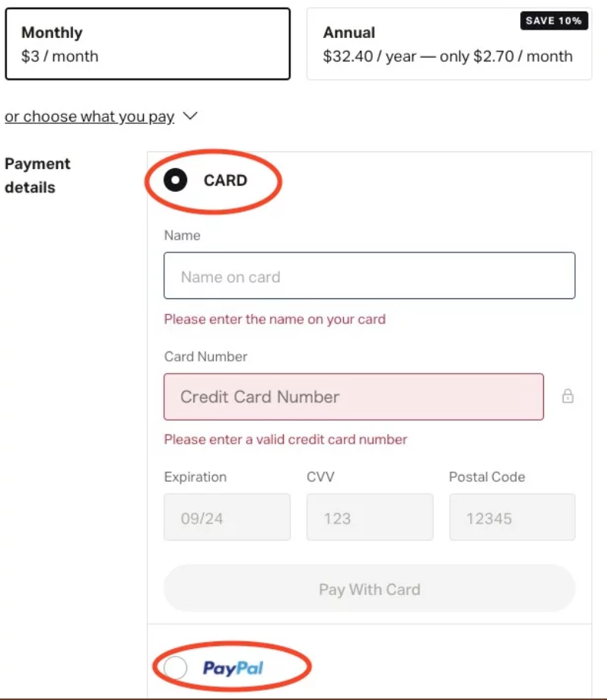Click the "Postal Code" field label
This screenshot has width=607, height=700.
487,477
